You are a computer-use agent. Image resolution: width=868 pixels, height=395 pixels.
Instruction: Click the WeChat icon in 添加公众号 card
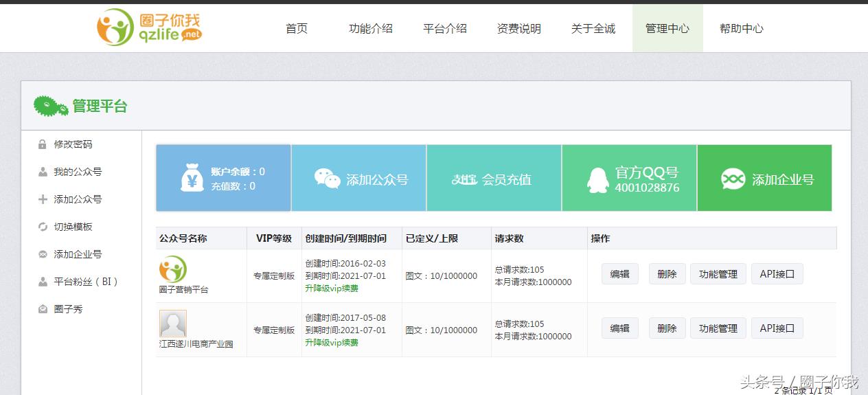328,179
